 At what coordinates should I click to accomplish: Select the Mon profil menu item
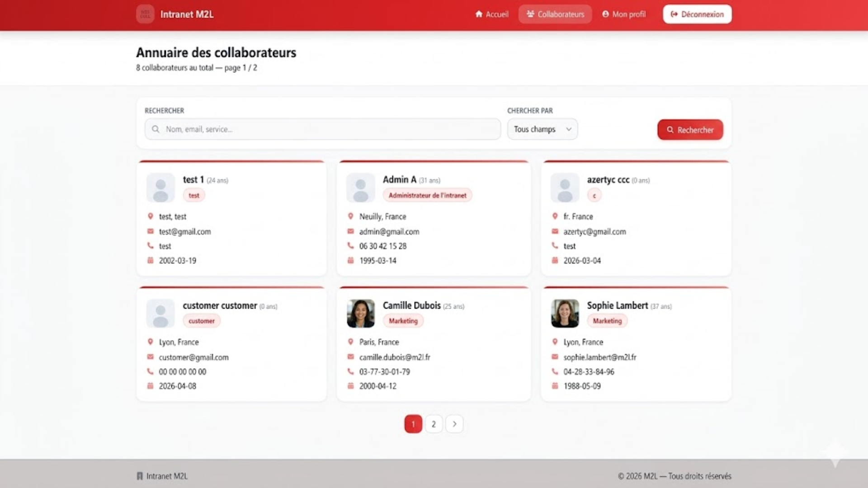coord(624,14)
